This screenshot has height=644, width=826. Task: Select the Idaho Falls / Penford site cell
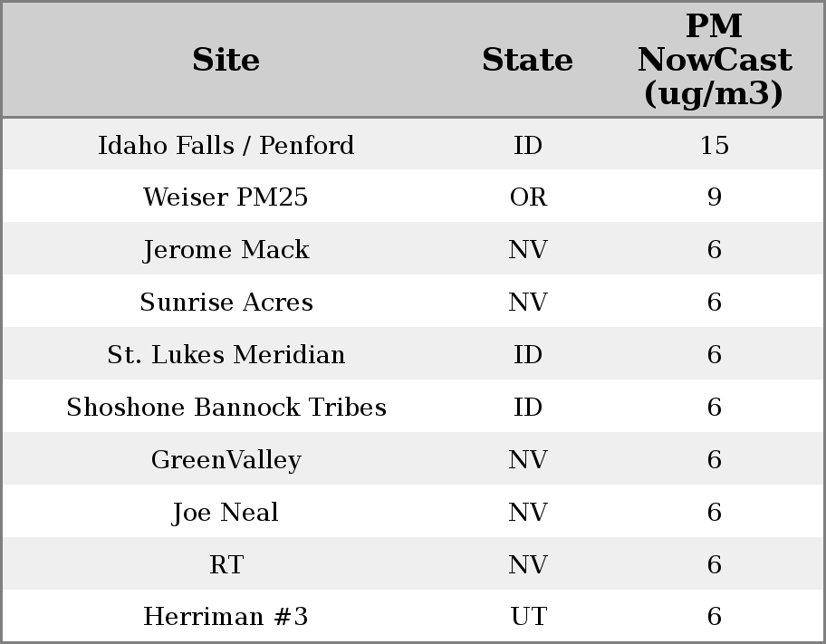tap(226, 145)
